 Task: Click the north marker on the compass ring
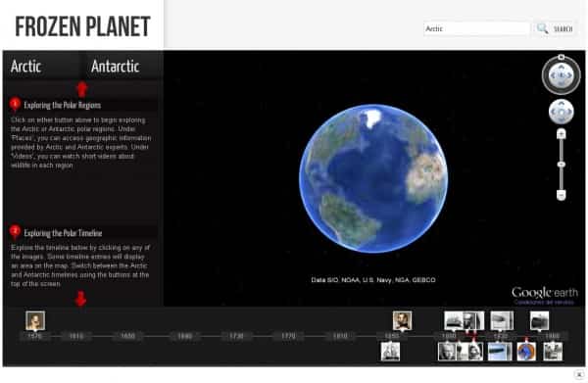[561, 57]
